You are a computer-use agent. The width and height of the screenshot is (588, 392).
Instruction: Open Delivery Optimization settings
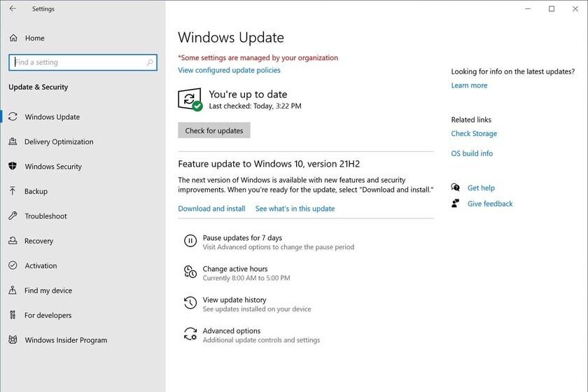(x=59, y=141)
